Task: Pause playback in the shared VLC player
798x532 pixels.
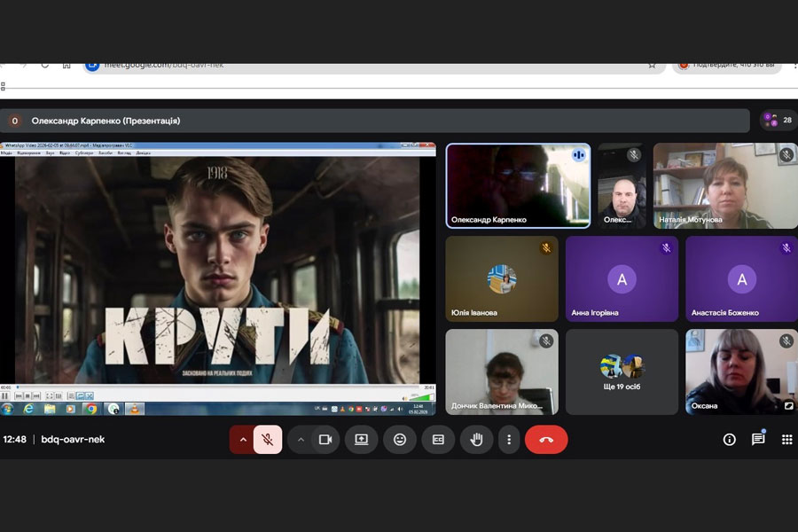Action: coord(5,395)
